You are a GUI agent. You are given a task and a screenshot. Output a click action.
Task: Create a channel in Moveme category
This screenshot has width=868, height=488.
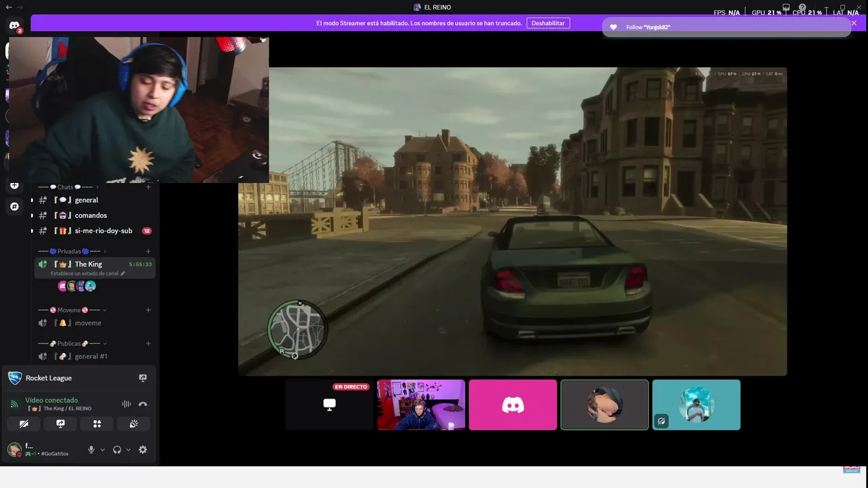(x=148, y=310)
